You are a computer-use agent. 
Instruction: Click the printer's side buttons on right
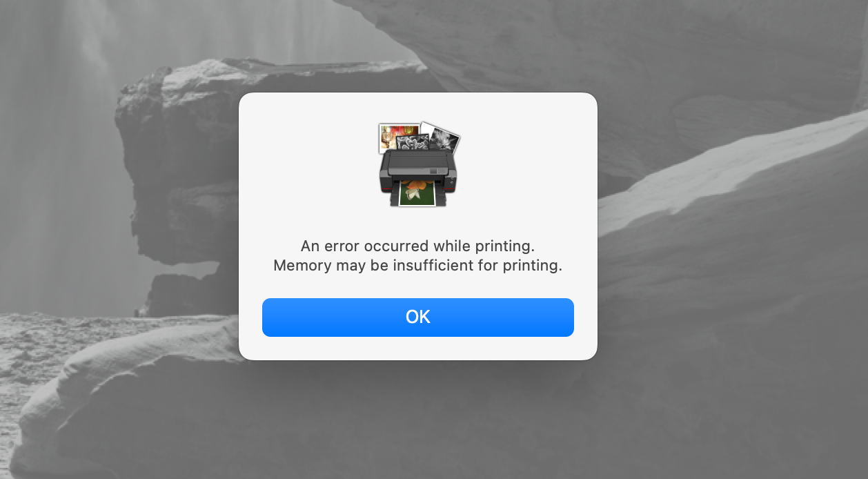(452, 181)
